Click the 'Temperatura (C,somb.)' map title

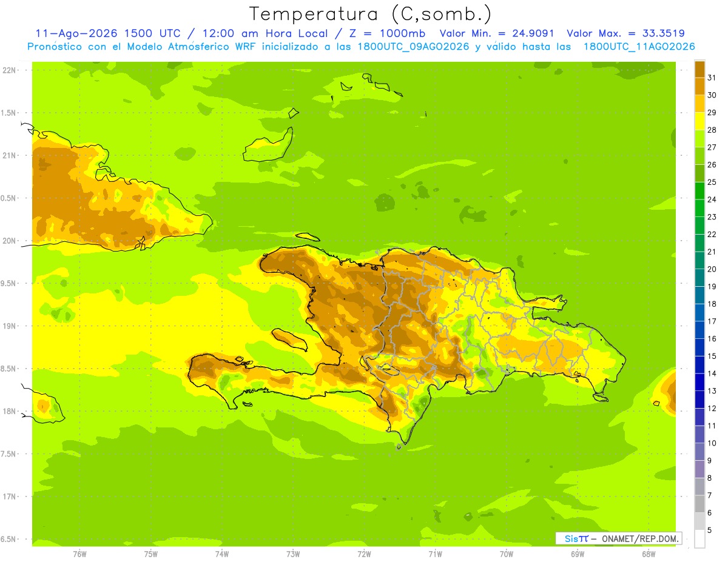370,14
